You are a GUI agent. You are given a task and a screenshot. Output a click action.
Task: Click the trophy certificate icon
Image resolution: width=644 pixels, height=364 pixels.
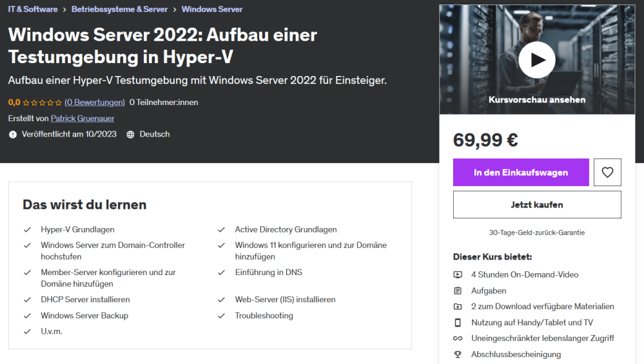coord(458,354)
